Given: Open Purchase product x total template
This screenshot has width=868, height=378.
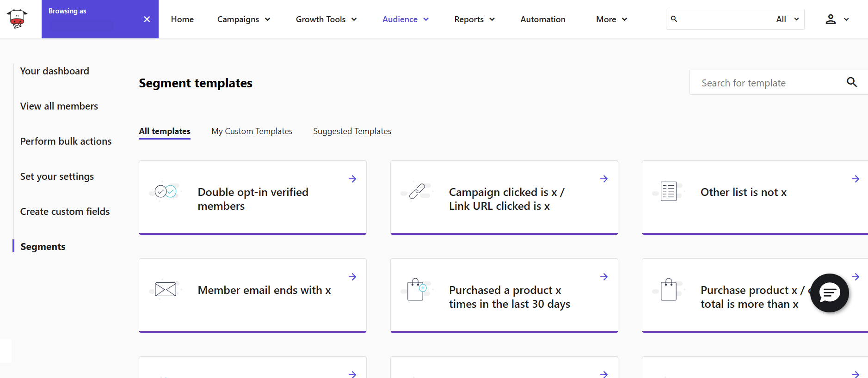Looking at the screenshot, I should coord(755,295).
